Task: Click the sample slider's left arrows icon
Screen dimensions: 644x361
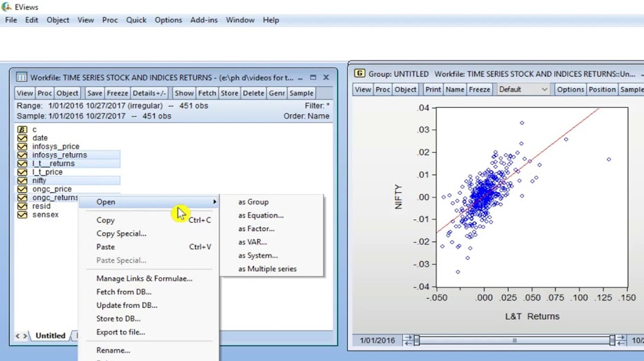Action: pos(408,340)
